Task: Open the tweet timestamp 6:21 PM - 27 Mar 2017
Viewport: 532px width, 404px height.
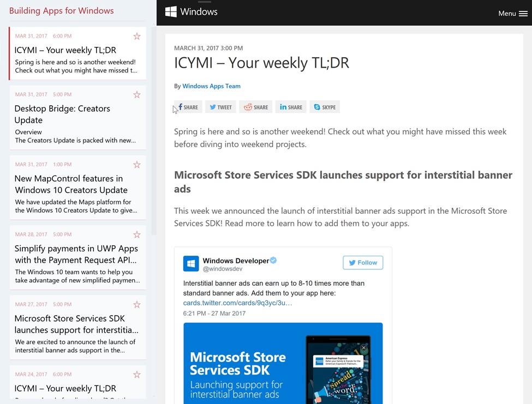Action: [214, 313]
